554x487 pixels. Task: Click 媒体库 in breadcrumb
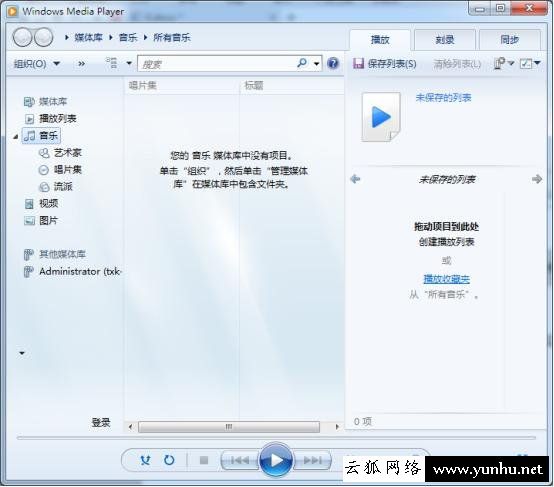(x=88, y=37)
